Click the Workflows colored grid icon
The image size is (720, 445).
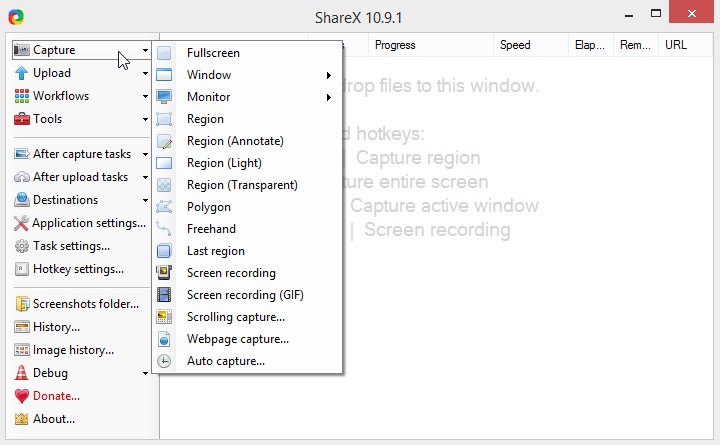pyautogui.click(x=22, y=96)
